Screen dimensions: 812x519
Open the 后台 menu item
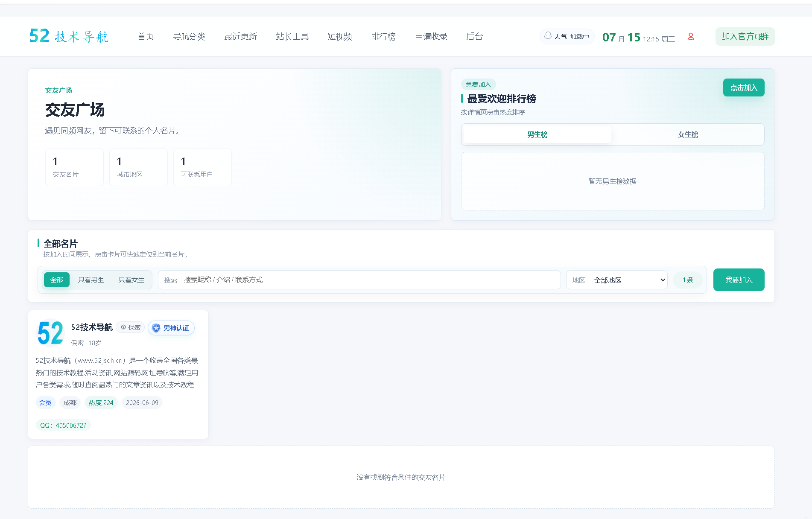[475, 37]
